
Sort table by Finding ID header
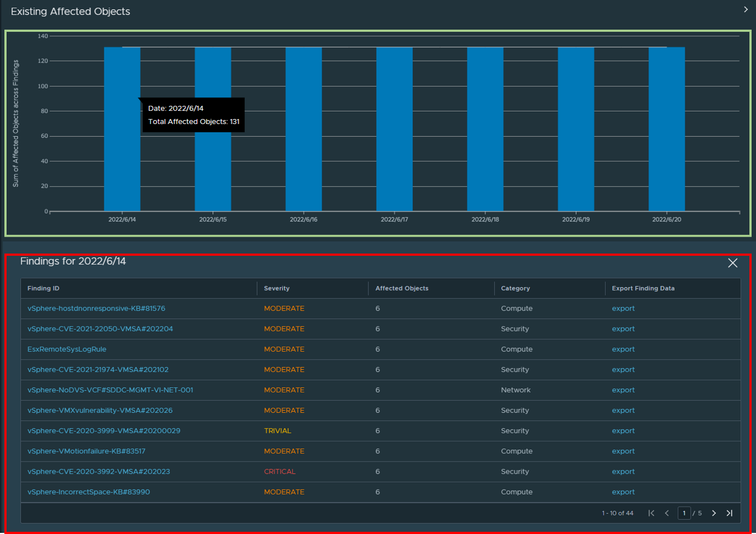pyautogui.click(x=43, y=288)
